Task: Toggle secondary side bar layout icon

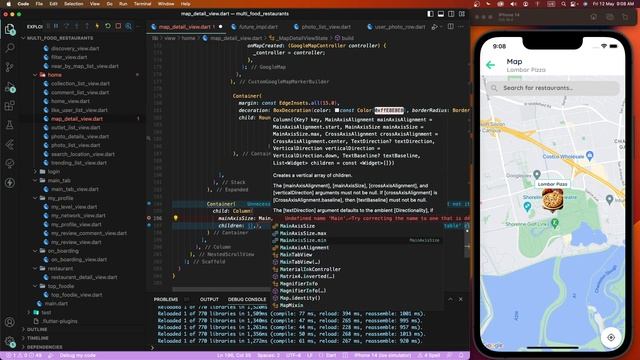Action: pyautogui.click(x=451, y=14)
